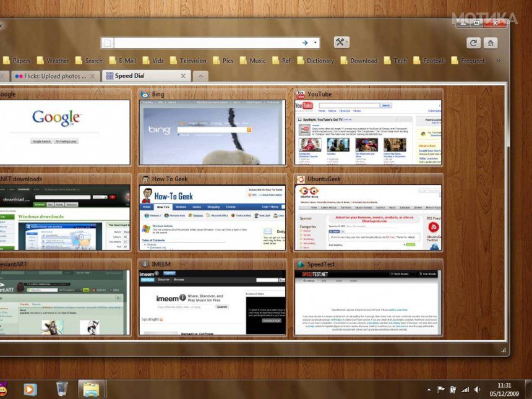Open the Frequent bookmark folder
The image size is (532, 399).
468,61
